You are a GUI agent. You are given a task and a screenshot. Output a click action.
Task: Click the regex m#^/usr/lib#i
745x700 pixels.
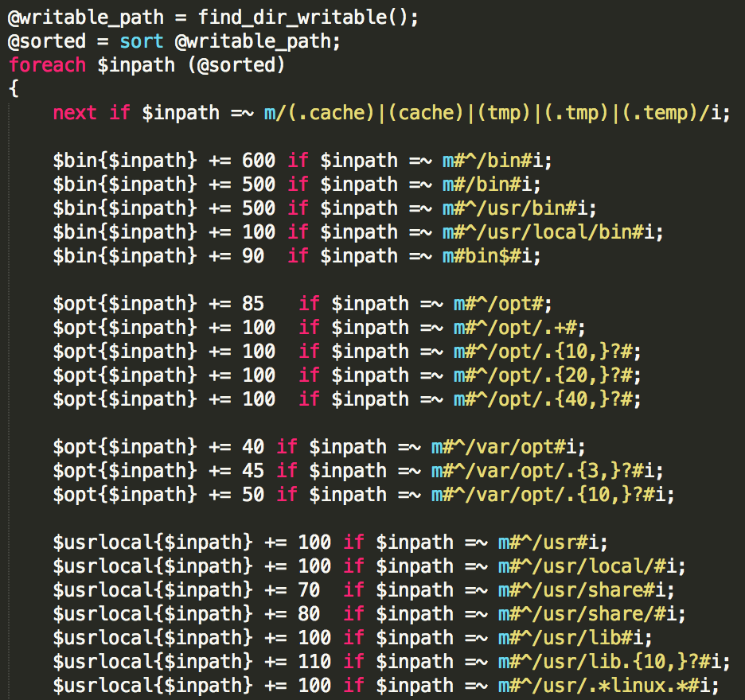pyautogui.click(x=571, y=638)
